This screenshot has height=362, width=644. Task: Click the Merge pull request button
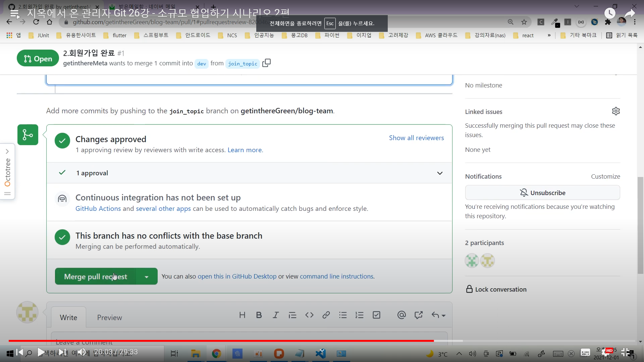tap(96, 277)
